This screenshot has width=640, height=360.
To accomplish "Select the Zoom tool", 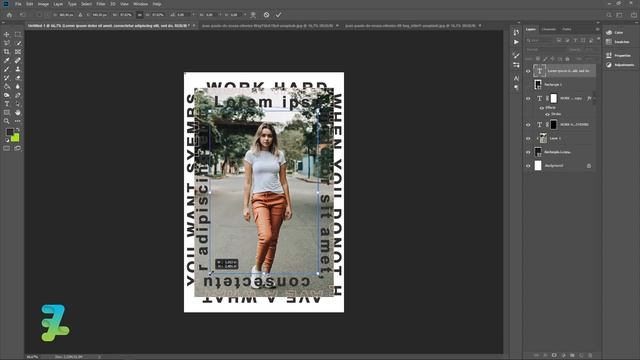I will 7,121.
